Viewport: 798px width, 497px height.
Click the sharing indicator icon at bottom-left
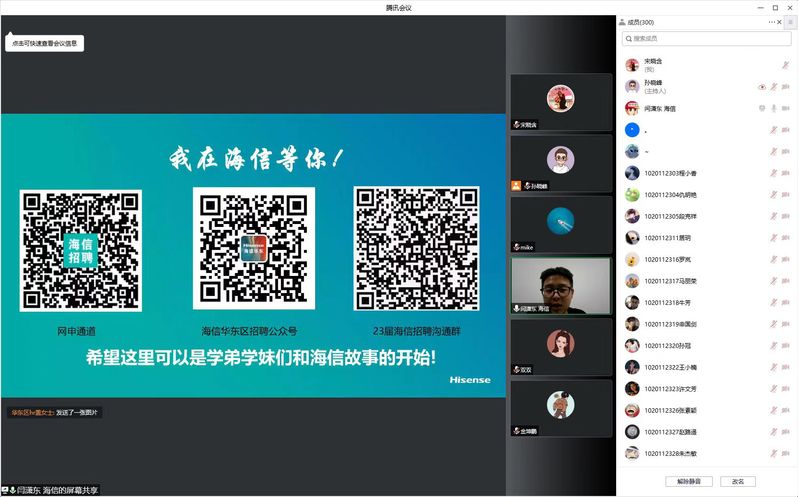(x=7, y=490)
